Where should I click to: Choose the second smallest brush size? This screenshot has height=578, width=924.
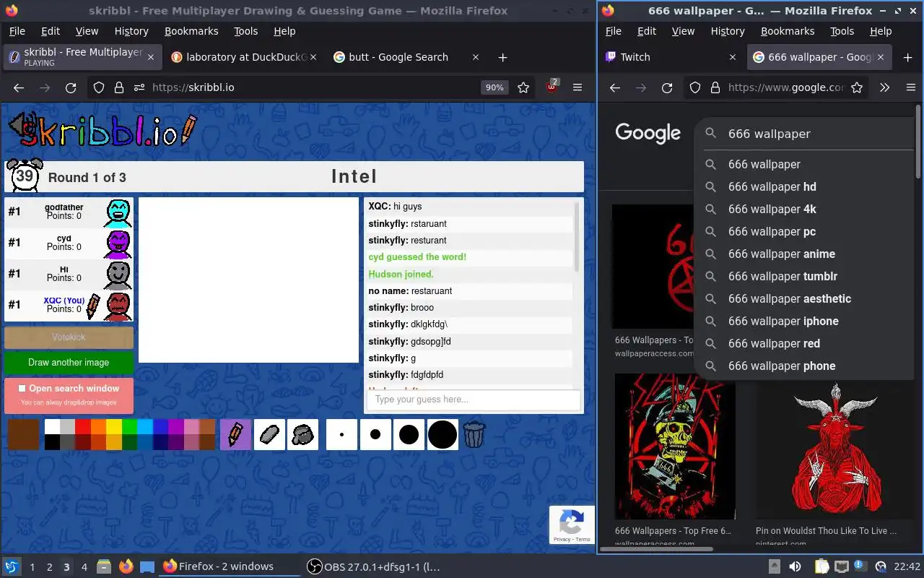click(x=375, y=435)
